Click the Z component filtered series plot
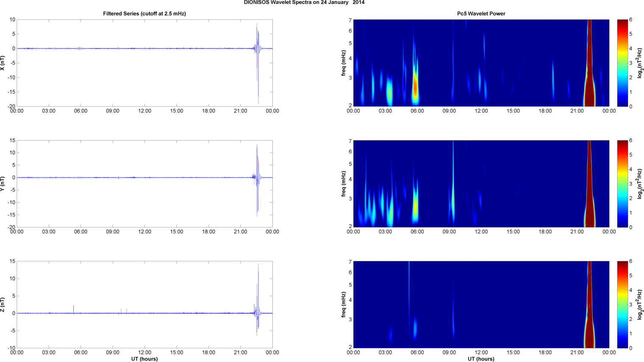 144,304
